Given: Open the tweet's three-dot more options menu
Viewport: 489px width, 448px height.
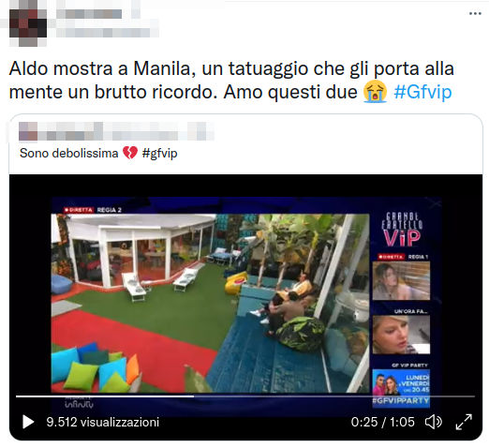Looking at the screenshot, I should click(x=475, y=13).
